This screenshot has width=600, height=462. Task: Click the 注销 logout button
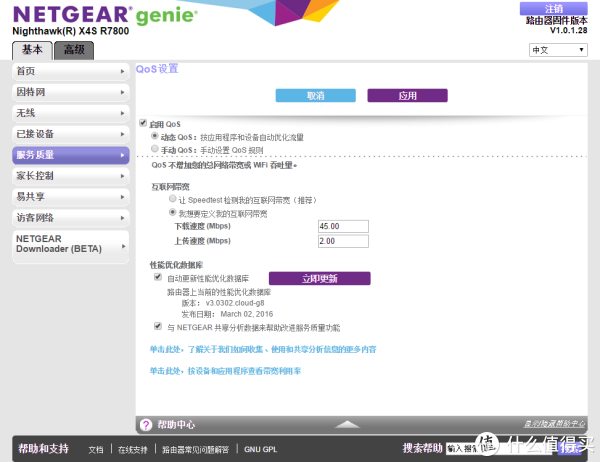click(x=553, y=8)
